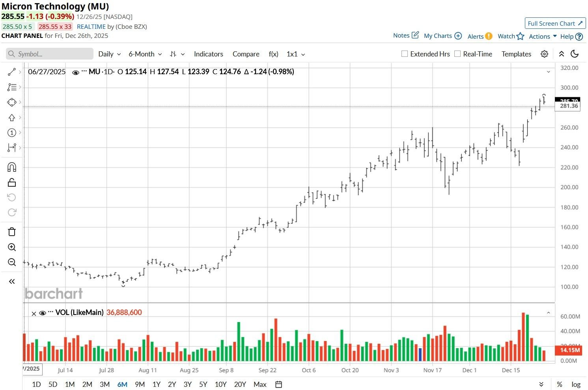Open the Indicators menu

point(208,54)
